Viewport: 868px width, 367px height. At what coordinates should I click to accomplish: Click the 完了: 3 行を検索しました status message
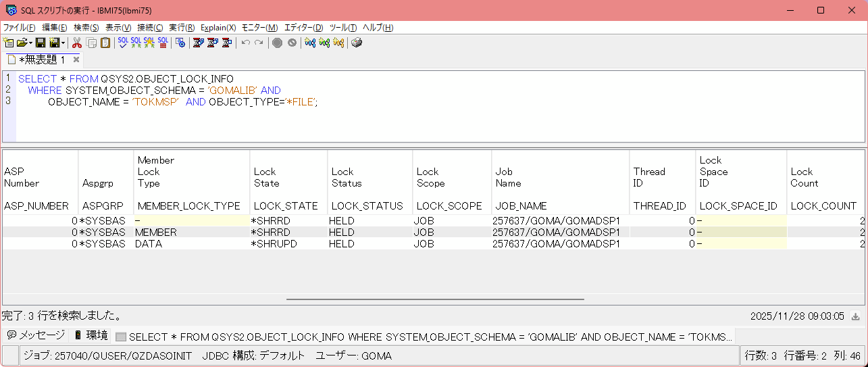[61, 316]
